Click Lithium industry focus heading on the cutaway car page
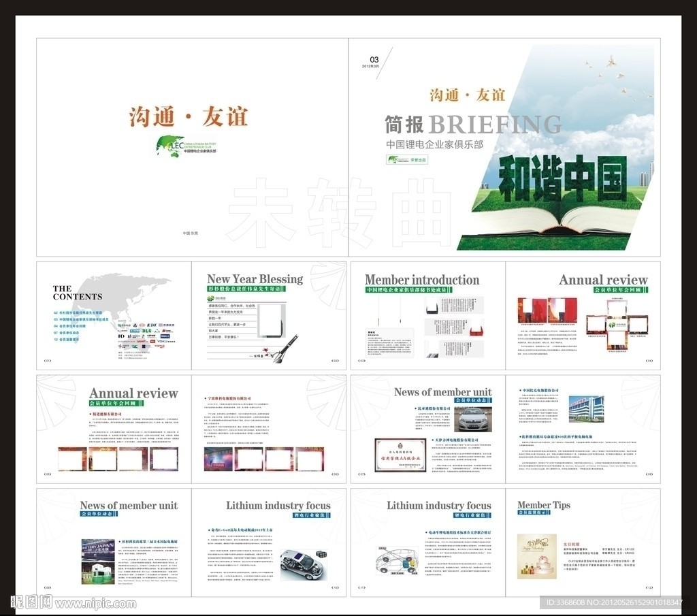Viewport: 697px width, 616px height. pos(278,506)
